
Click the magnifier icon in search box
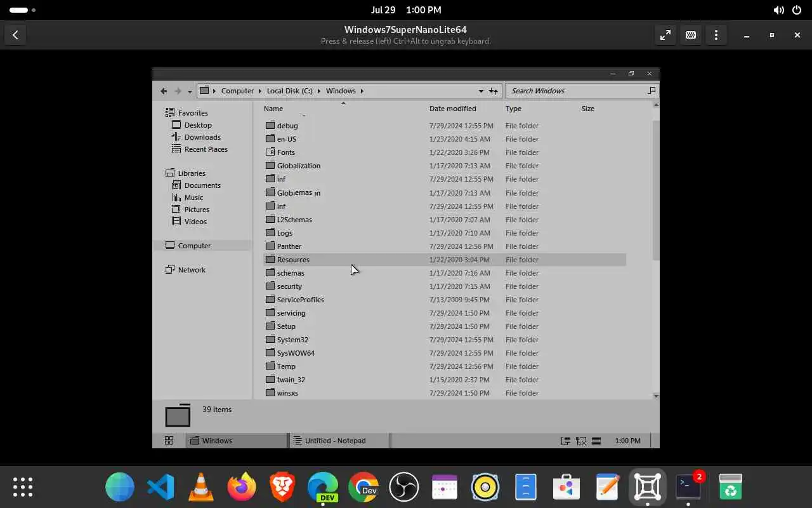(652, 91)
